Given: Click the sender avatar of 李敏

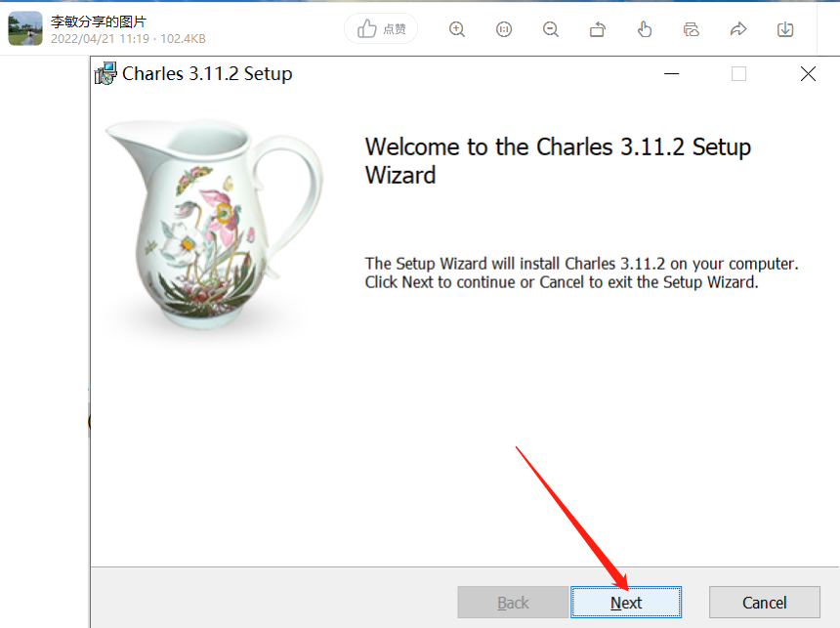Looking at the screenshot, I should [x=25, y=28].
